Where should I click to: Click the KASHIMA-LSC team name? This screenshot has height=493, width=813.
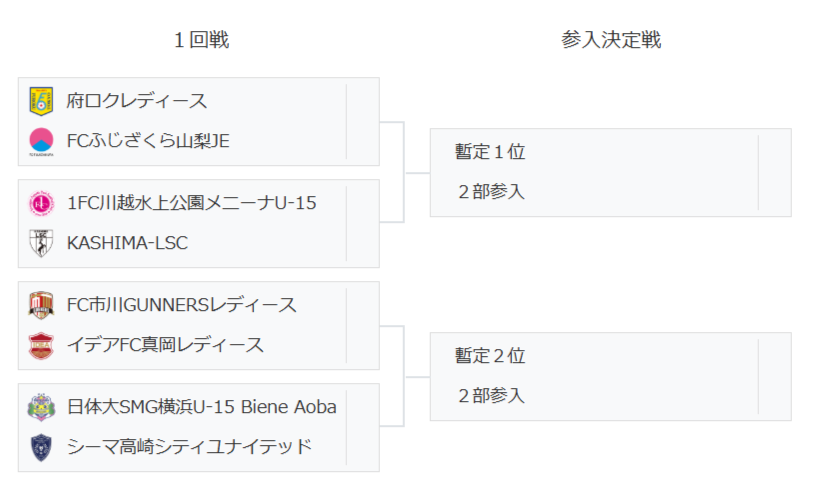127,243
